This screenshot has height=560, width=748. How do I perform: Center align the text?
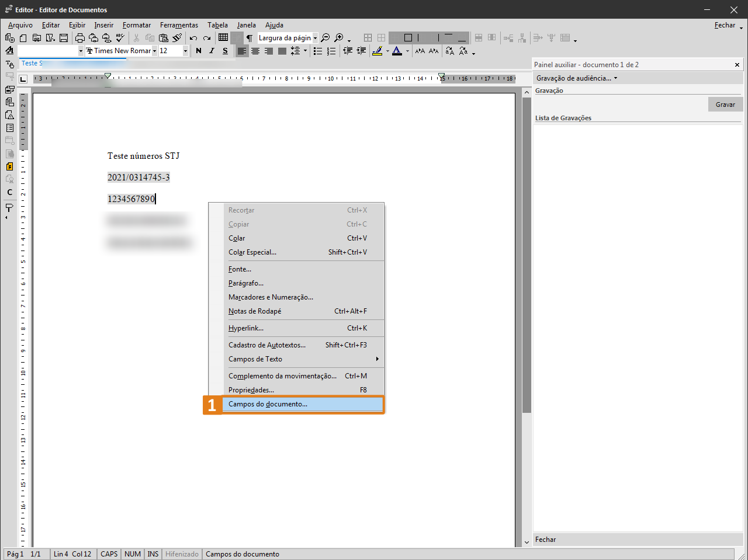[x=255, y=51]
